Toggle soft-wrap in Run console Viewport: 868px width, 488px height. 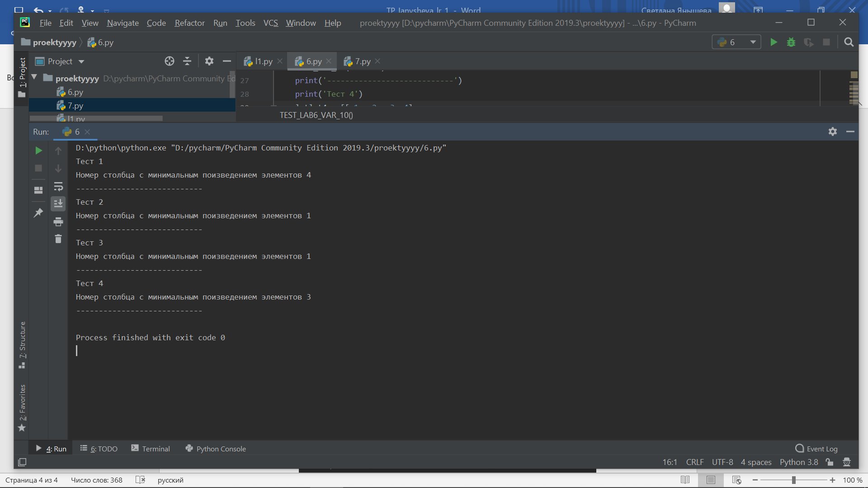(58, 186)
